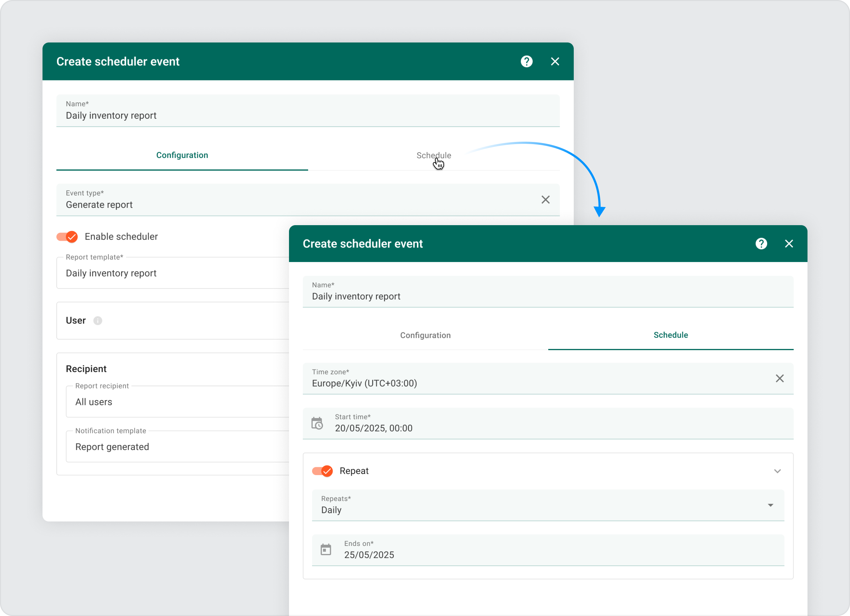Image resolution: width=850 pixels, height=616 pixels.
Task: Disable the Enable scheduler toggle
Action: [x=67, y=237]
